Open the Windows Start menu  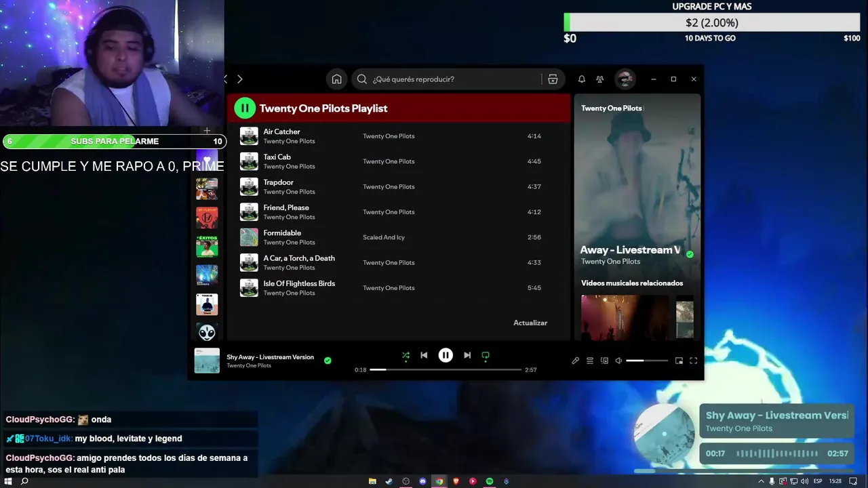pyautogui.click(x=7, y=481)
